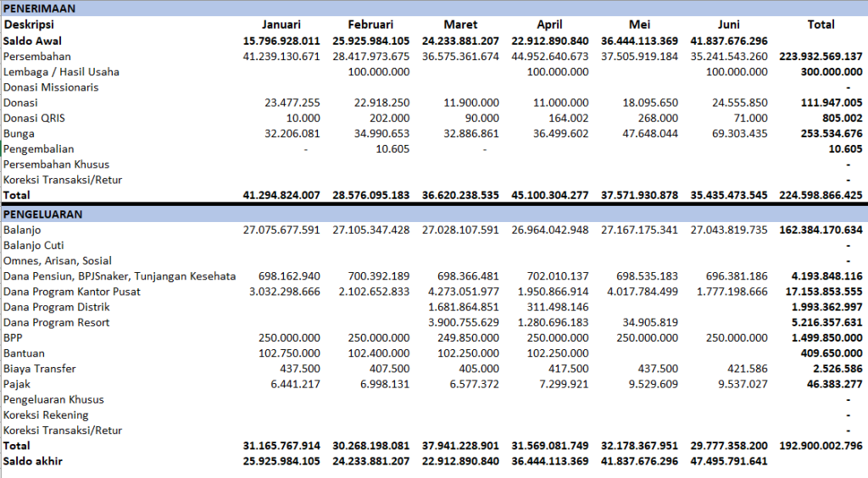This screenshot has width=868, height=478.
Task: Select Pajak total 46.383.277
Action: click(x=834, y=384)
